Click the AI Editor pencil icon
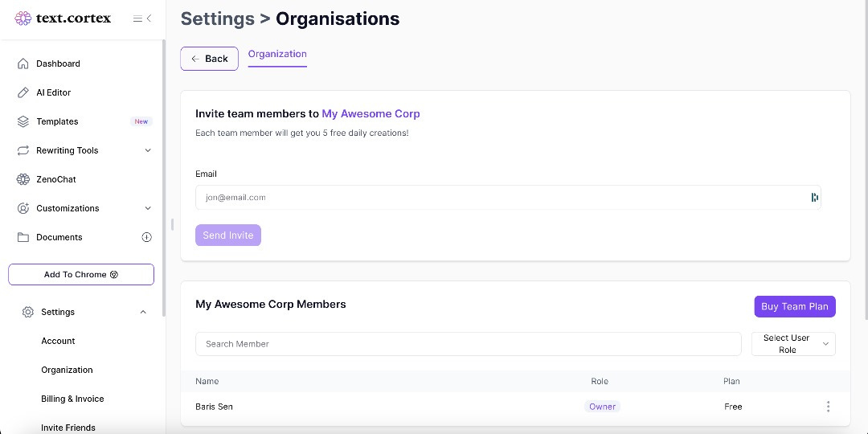Image resolution: width=868 pixels, height=434 pixels. pyautogui.click(x=23, y=92)
